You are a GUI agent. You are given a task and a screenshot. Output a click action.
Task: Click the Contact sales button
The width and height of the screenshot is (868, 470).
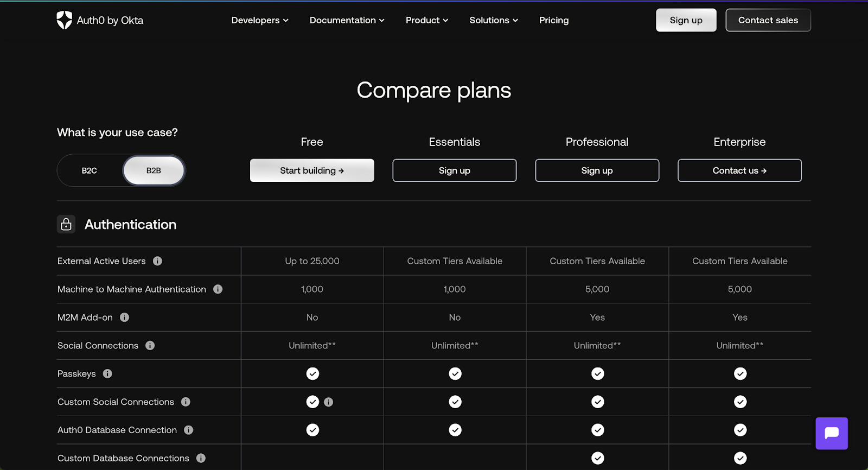pyautogui.click(x=768, y=20)
